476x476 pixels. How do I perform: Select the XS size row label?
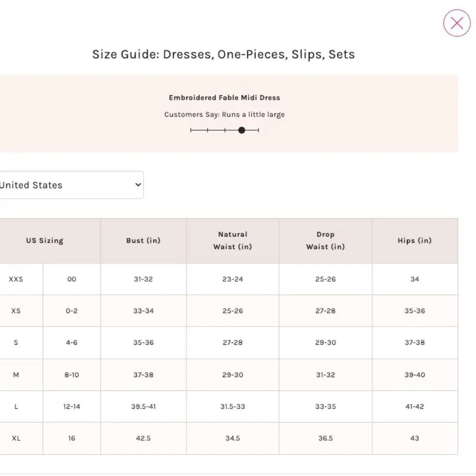coord(16,311)
